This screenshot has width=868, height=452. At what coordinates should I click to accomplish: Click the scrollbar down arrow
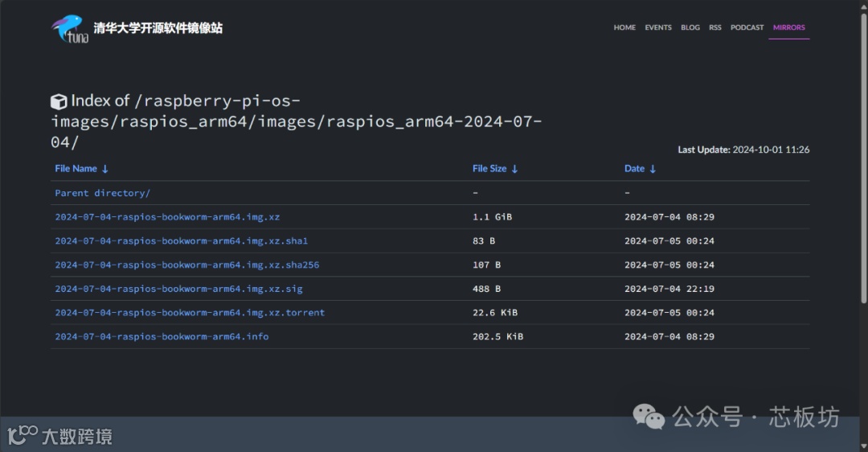click(x=863, y=446)
